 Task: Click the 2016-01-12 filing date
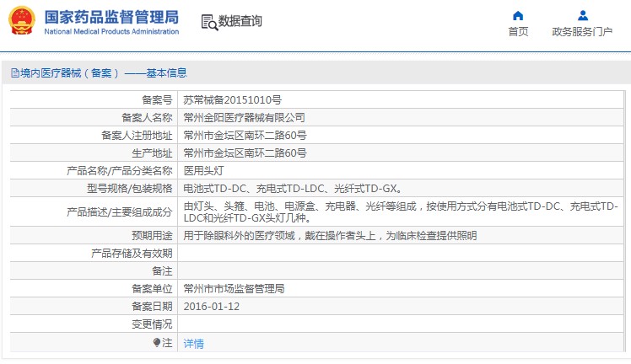click(211, 307)
